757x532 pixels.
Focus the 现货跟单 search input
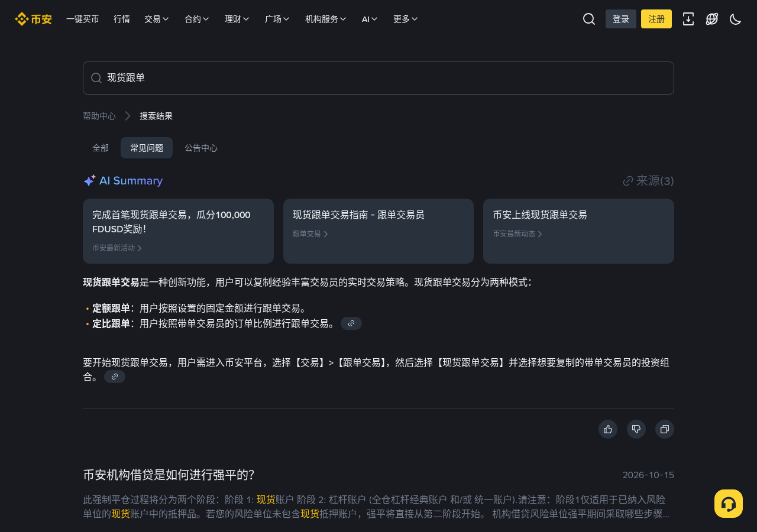tap(378, 78)
